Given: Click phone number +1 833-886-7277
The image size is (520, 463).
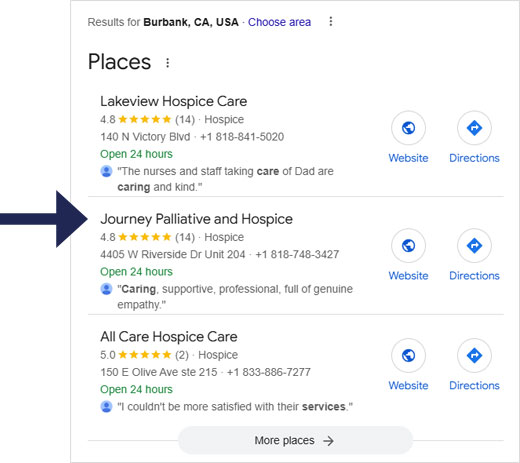Looking at the screenshot, I should (x=269, y=372).
